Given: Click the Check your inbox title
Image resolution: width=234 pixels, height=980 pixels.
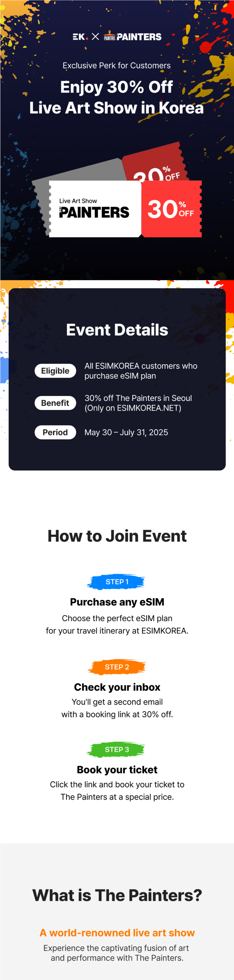Looking at the screenshot, I should pyautogui.click(x=117, y=687).
